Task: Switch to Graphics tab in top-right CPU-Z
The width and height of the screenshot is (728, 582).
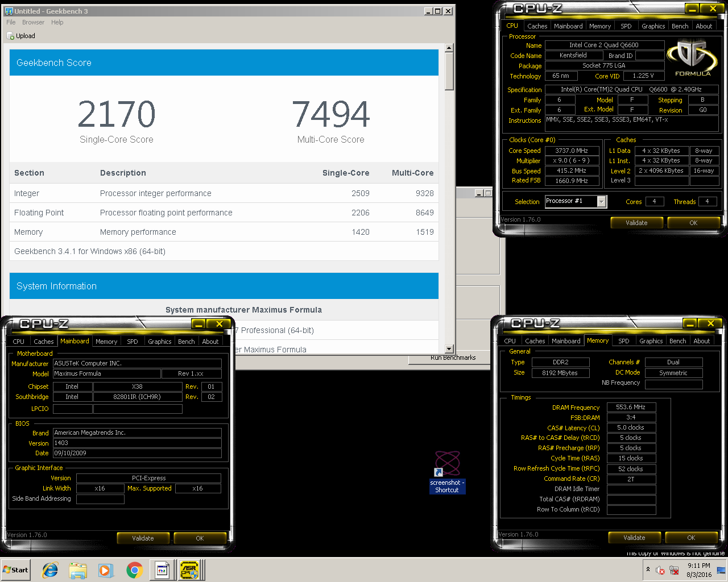Action: [653, 26]
